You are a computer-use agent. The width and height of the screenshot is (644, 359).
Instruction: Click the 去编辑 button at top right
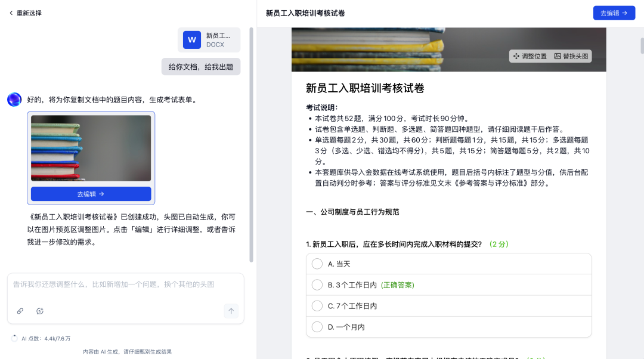tap(614, 13)
